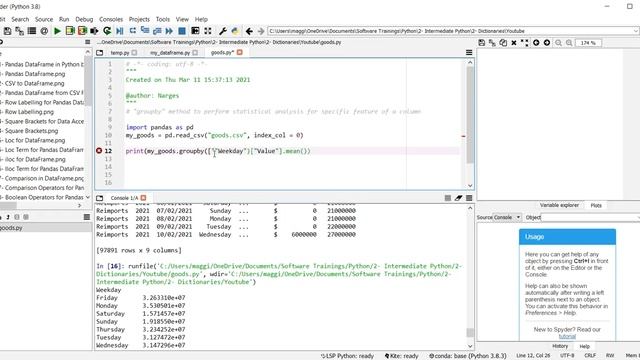Open the Debug menu
Image resolution: width=640 pixels, height=360 pixels.
(x=84, y=19)
